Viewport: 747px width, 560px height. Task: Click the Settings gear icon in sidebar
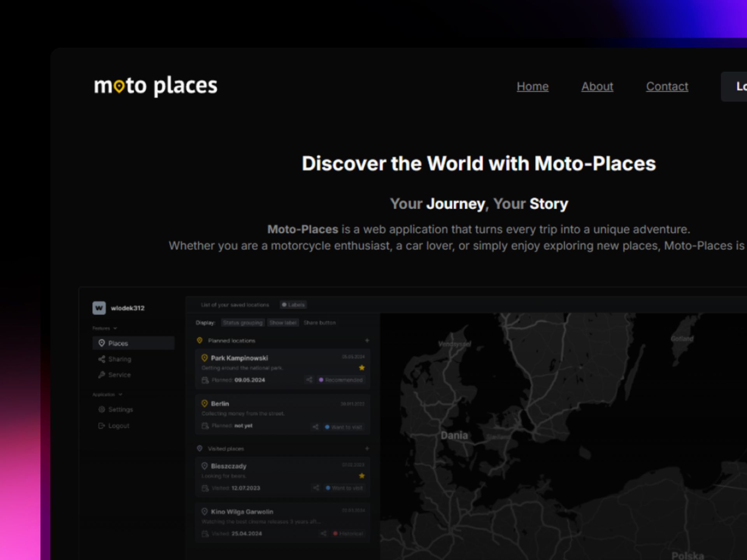coord(102,409)
